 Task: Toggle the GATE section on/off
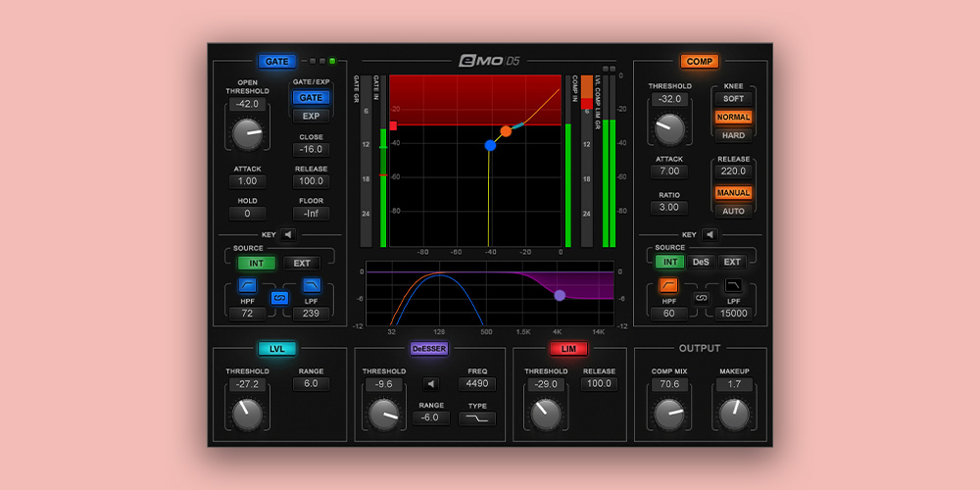tap(277, 62)
